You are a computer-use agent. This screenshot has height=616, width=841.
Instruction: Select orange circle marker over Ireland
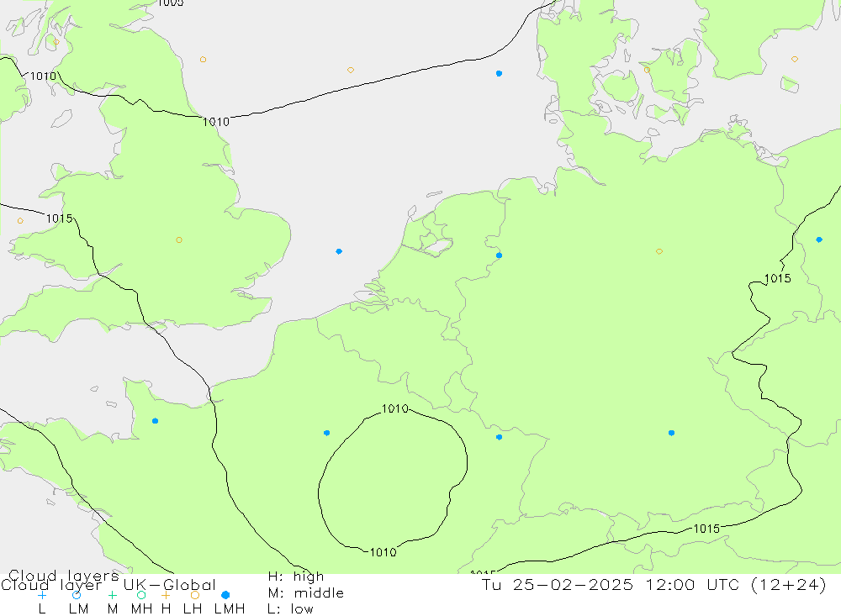(x=20, y=220)
